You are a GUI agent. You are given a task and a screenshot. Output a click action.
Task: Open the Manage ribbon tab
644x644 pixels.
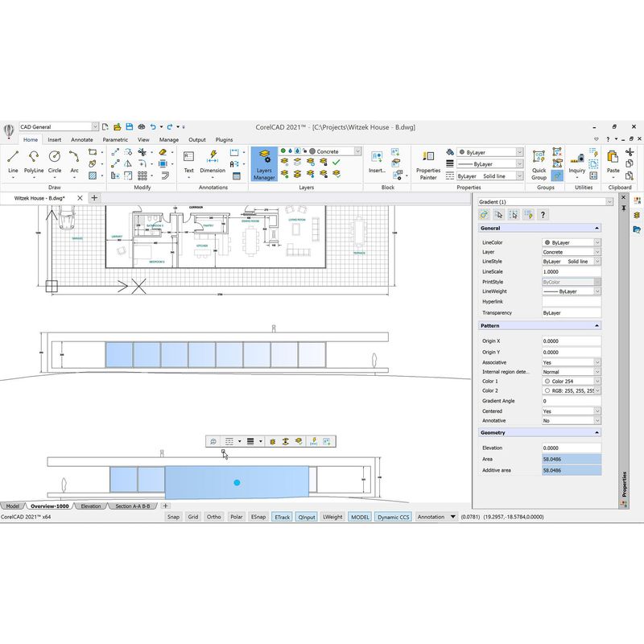[169, 139]
